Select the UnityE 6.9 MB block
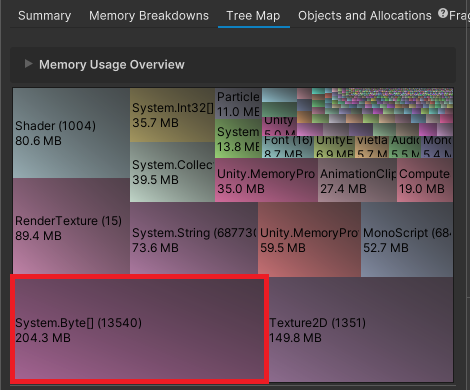The width and height of the screenshot is (470, 390). [x=334, y=147]
